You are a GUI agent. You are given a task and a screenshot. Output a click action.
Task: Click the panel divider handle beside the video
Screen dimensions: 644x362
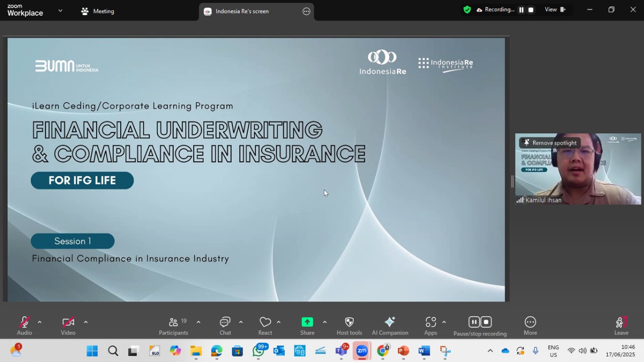click(x=512, y=182)
